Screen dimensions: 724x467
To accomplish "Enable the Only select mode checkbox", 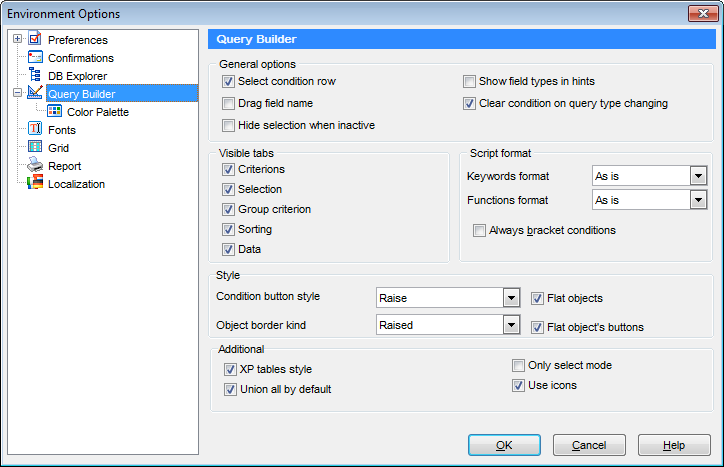I will [519, 366].
